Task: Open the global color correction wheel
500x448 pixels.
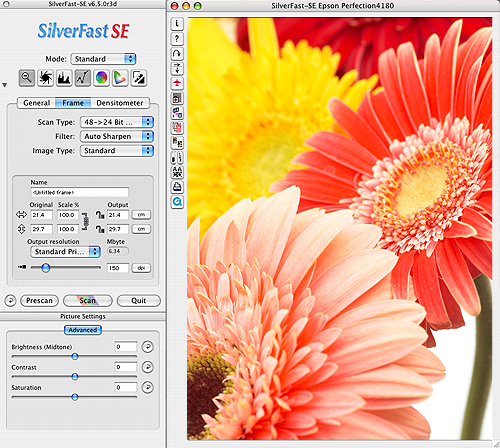Action: pyautogui.click(x=101, y=78)
